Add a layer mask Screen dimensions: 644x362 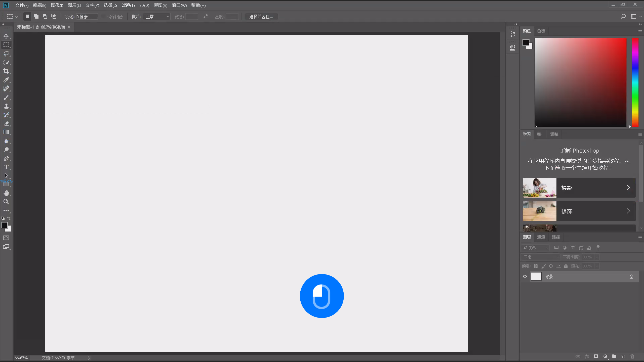pyautogui.click(x=596, y=356)
